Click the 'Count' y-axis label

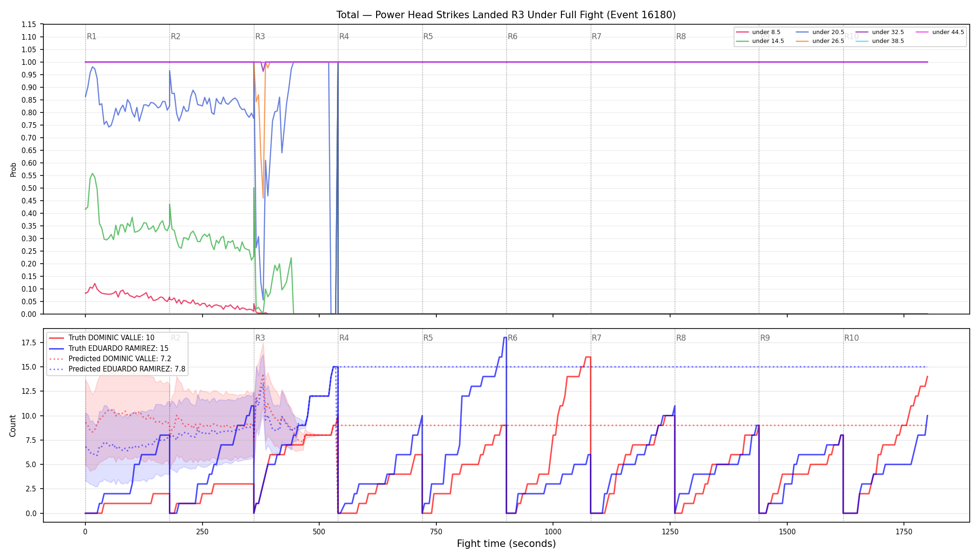13,426
